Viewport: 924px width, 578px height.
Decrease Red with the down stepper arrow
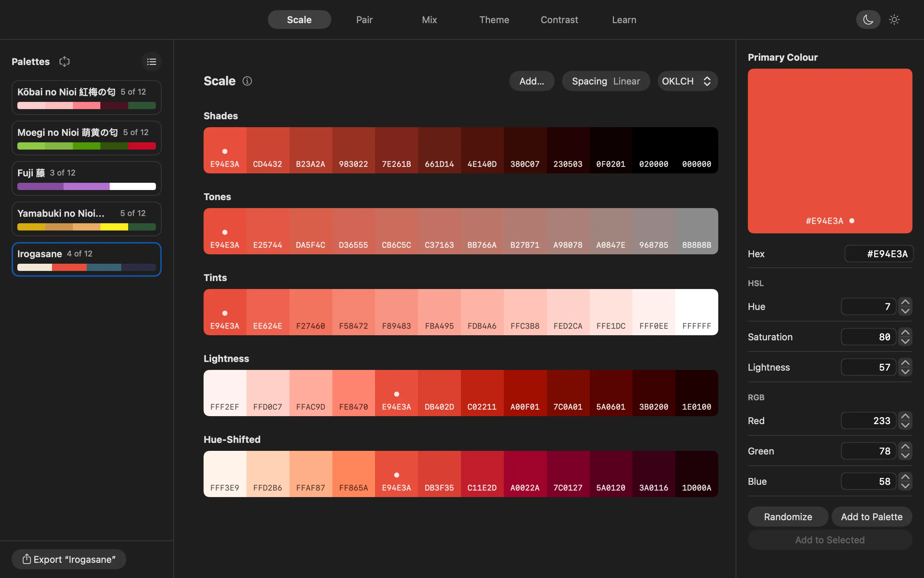(x=905, y=425)
